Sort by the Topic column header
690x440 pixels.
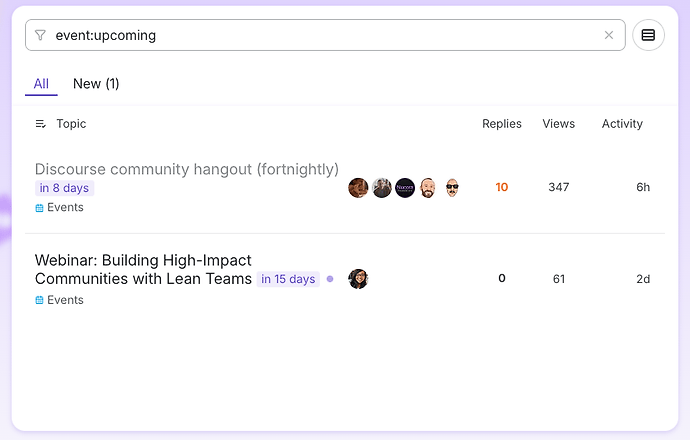click(71, 124)
